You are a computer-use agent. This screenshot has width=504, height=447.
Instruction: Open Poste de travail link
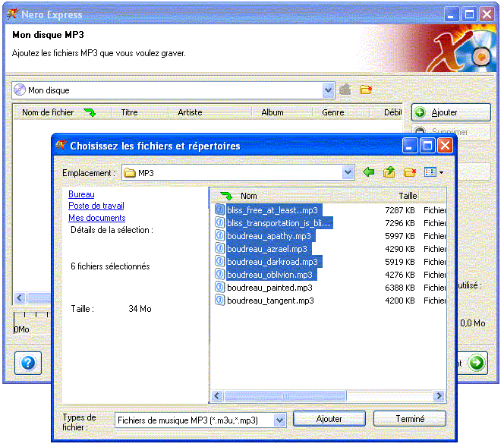pos(96,206)
